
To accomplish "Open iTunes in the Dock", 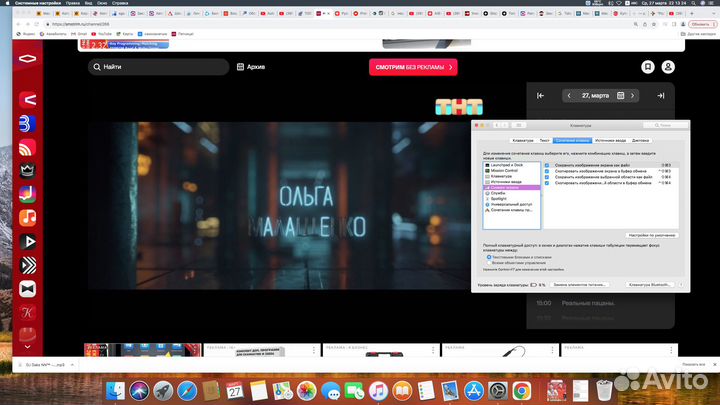I will (378, 391).
